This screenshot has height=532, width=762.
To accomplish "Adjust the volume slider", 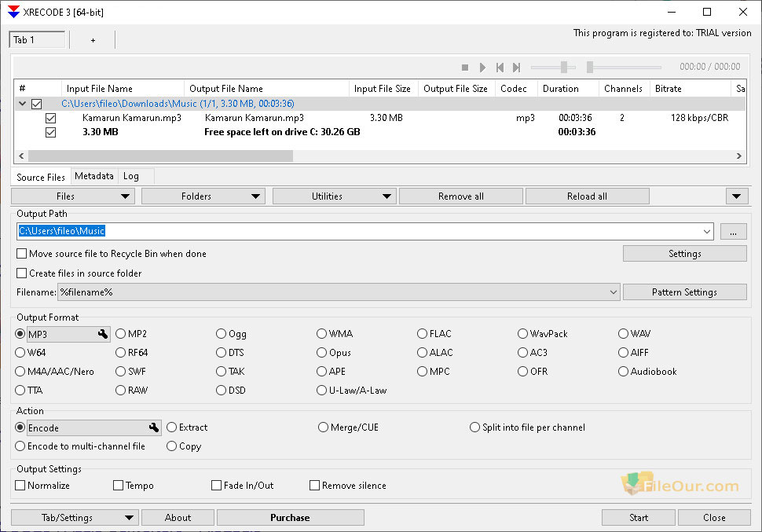I will [x=564, y=67].
